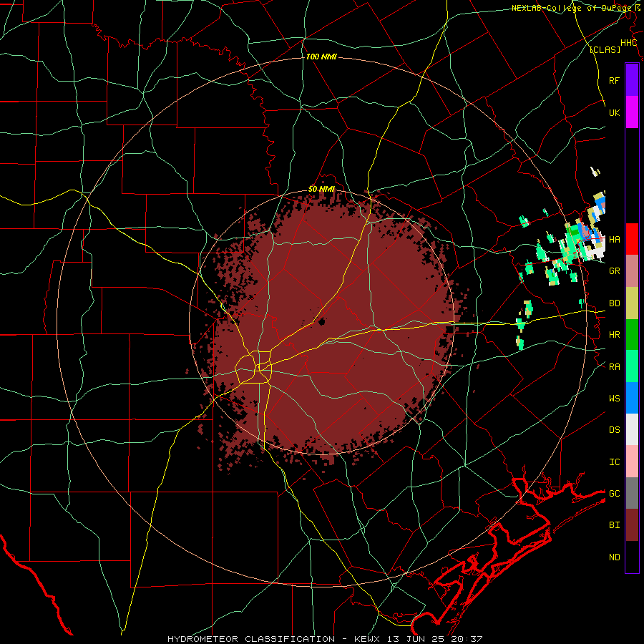Click the IC light pink legend swatch
This screenshot has width=644, height=644.
coord(632,462)
